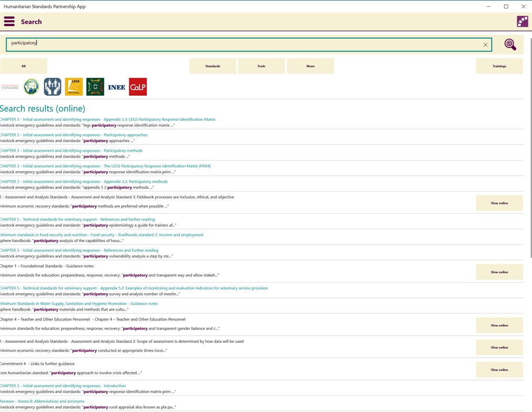532x412 pixels.
Task: Toggle the News results filter
Action: [x=310, y=65]
